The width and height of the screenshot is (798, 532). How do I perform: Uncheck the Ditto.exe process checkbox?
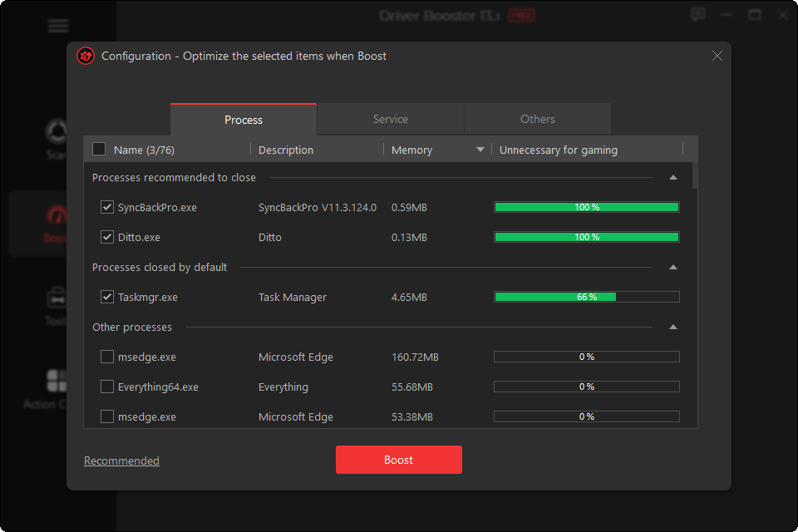(107, 237)
